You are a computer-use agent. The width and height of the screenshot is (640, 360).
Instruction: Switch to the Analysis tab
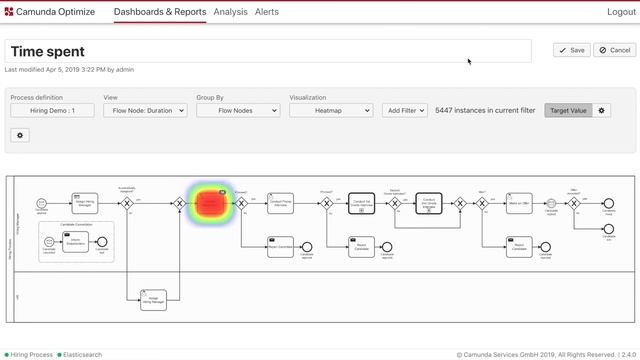tap(231, 12)
